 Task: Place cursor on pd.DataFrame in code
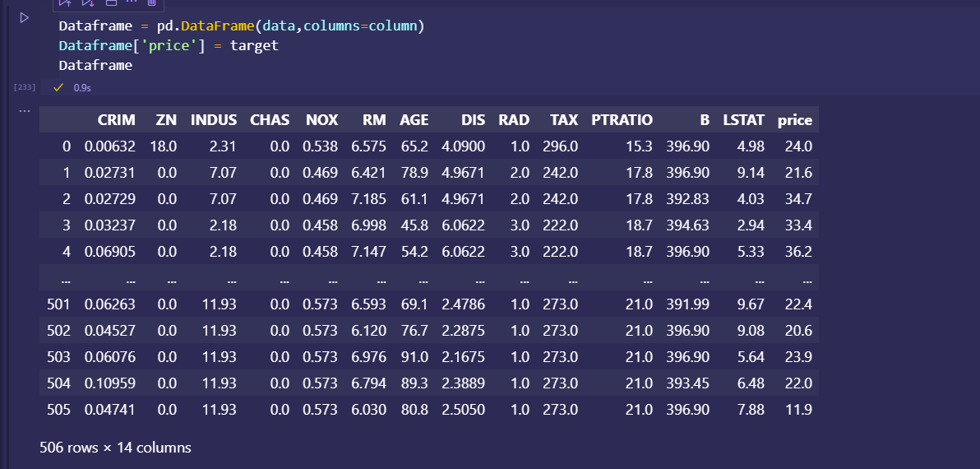pyautogui.click(x=206, y=26)
